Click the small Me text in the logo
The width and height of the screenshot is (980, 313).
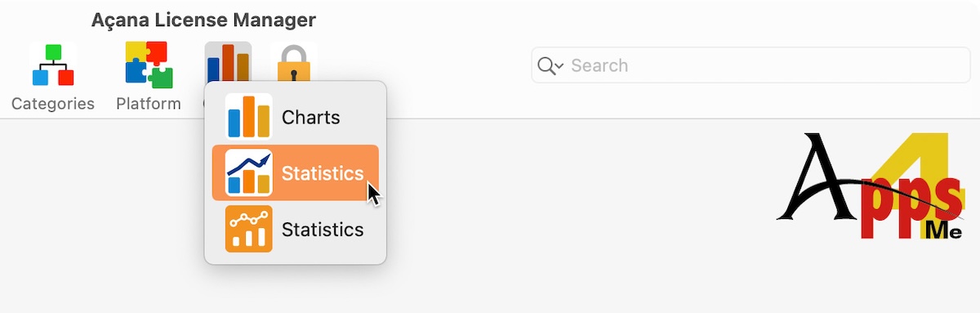(x=943, y=231)
